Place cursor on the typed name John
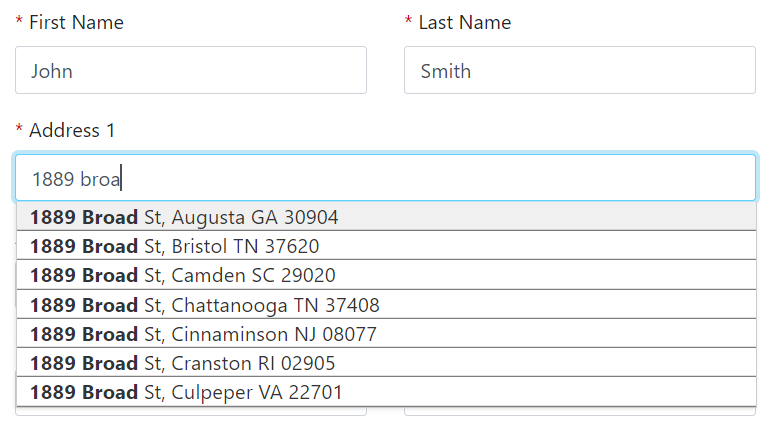771x431 pixels. pyautogui.click(x=52, y=72)
